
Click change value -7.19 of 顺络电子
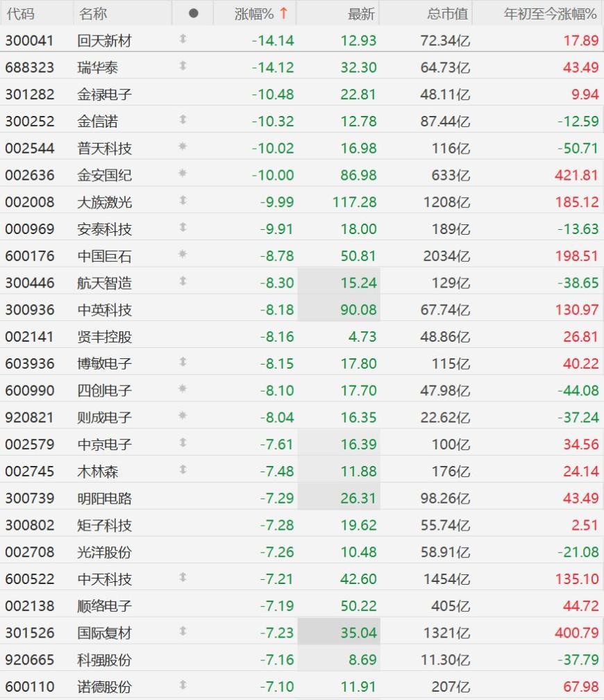coord(277,606)
